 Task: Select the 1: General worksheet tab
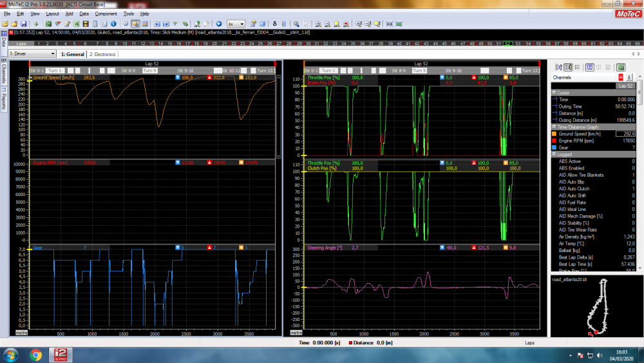[x=72, y=54]
